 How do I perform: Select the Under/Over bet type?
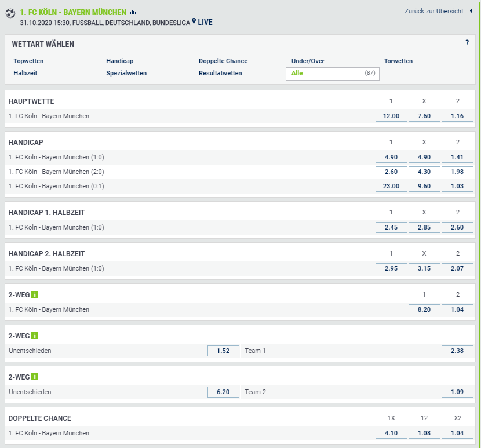(308, 61)
